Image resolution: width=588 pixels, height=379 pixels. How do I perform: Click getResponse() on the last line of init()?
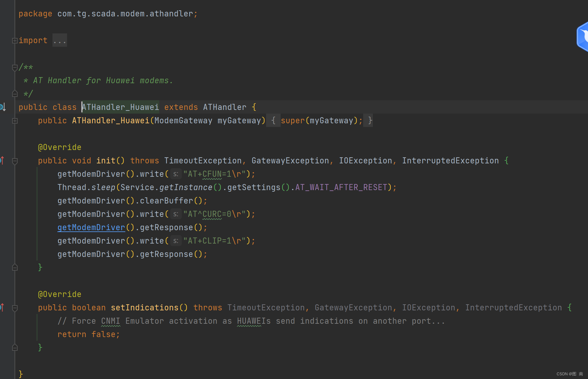[171, 254]
